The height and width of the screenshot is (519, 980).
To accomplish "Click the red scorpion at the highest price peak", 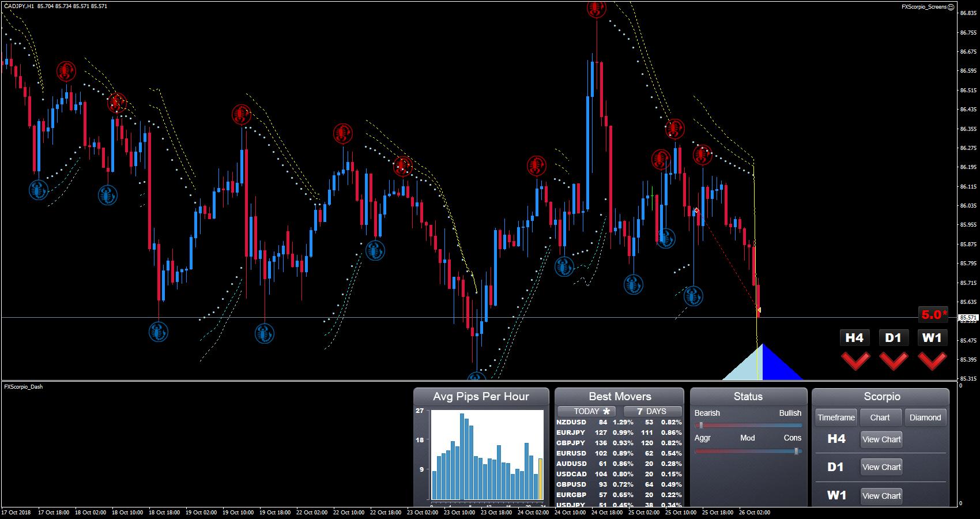I will pos(596,9).
